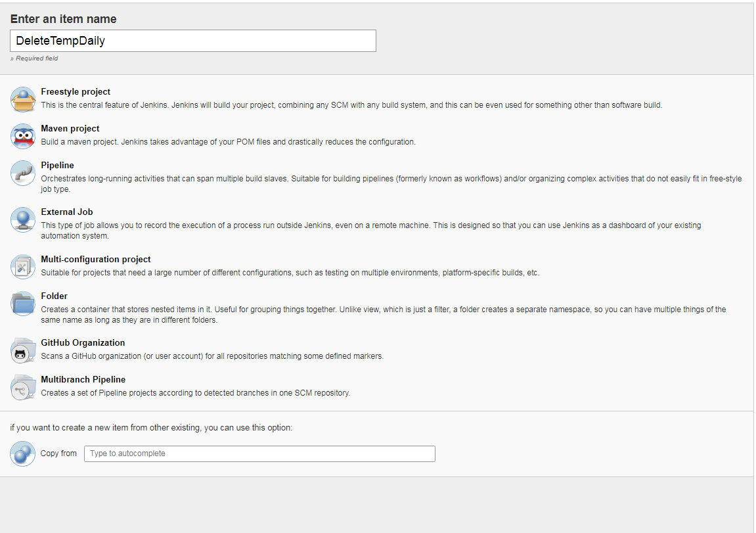Click the Maven project description about POM files

pos(228,142)
